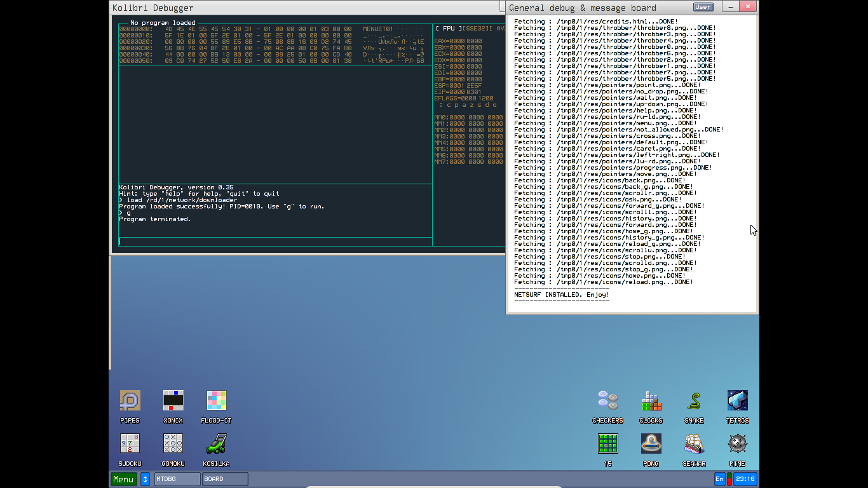Toggle the User mode in message board
The height and width of the screenshot is (488, 868).
point(702,7)
